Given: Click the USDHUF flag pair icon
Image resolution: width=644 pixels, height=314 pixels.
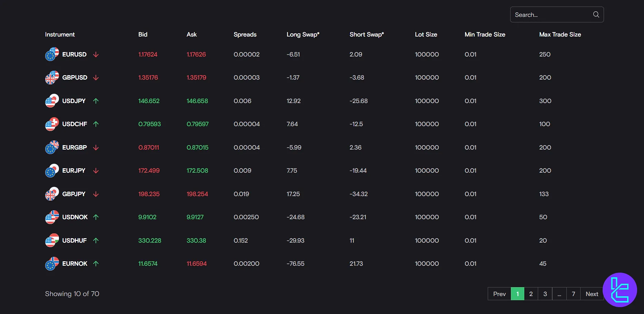Looking at the screenshot, I should (x=52, y=241).
